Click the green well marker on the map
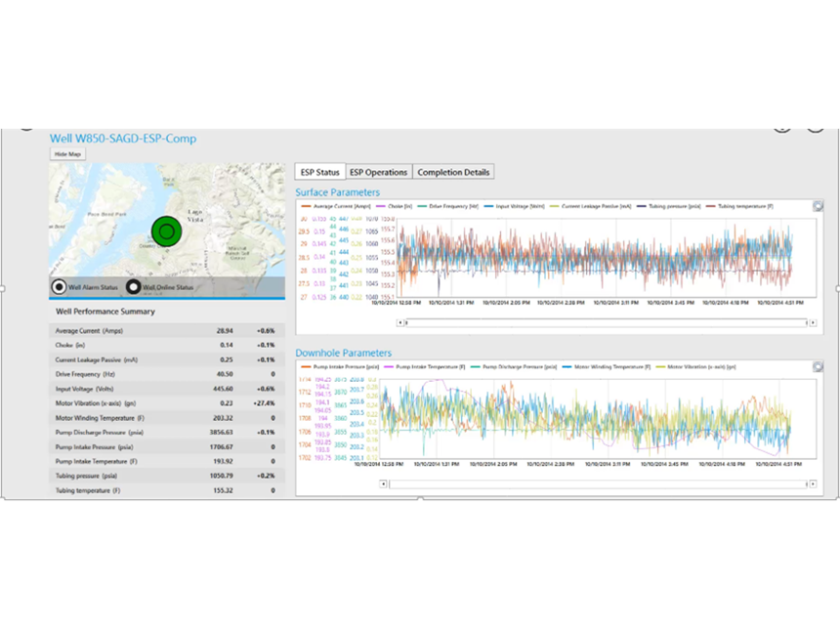 [x=166, y=231]
